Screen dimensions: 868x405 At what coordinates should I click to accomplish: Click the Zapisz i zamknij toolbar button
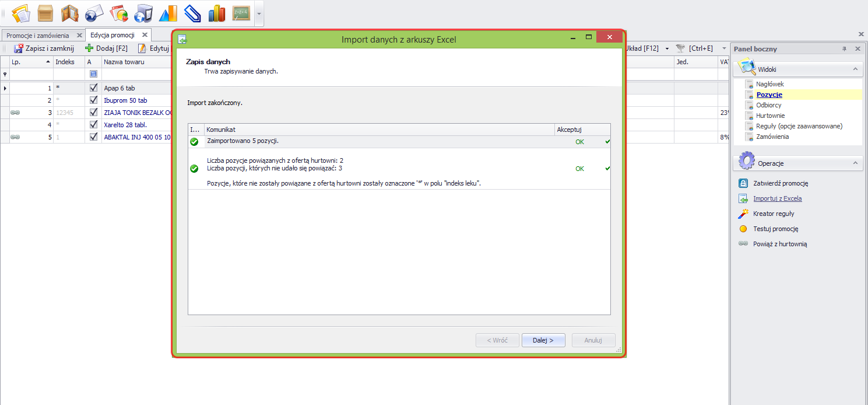44,48
